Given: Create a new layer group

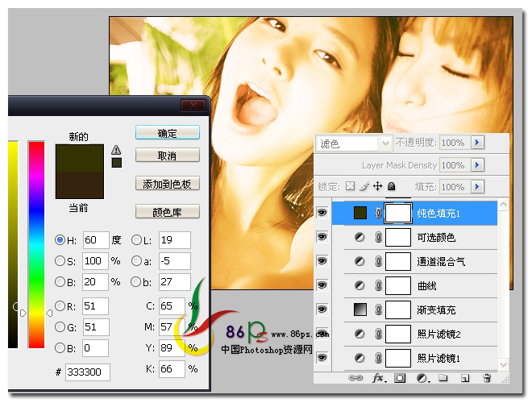Looking at the screenshot, I should [443, 377].
